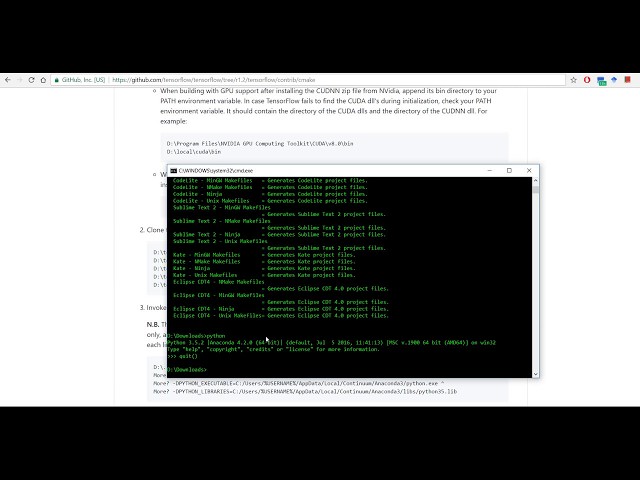Click the cmd.exe title bar icon

[x=173, y=171]
